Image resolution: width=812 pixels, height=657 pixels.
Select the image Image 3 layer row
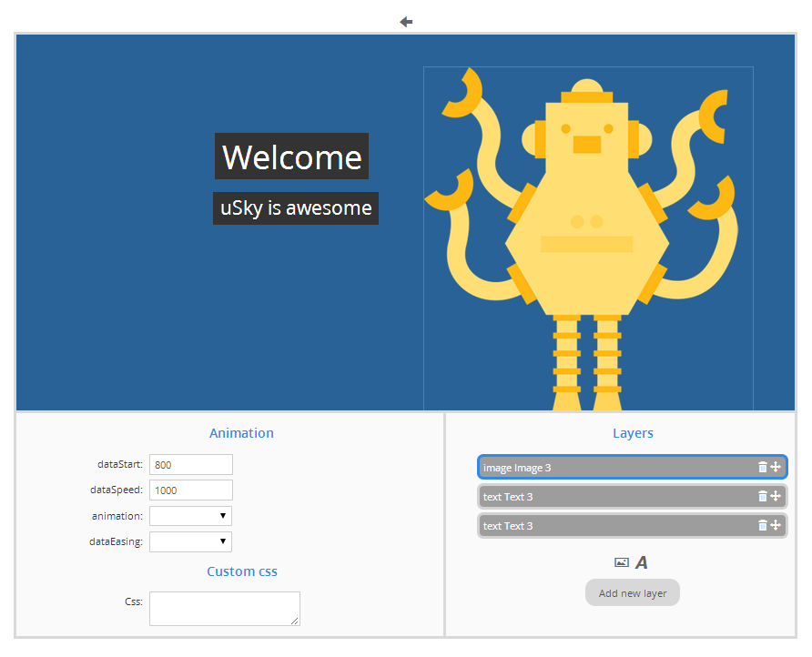pos(633,467)
